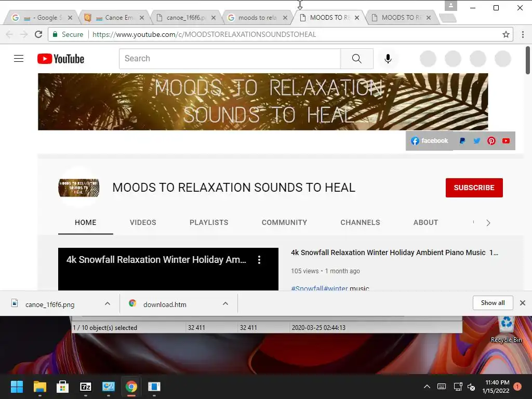532x399 pixels.
Task: Switch to the COMMUNITY tab
Action: [284, 222]
